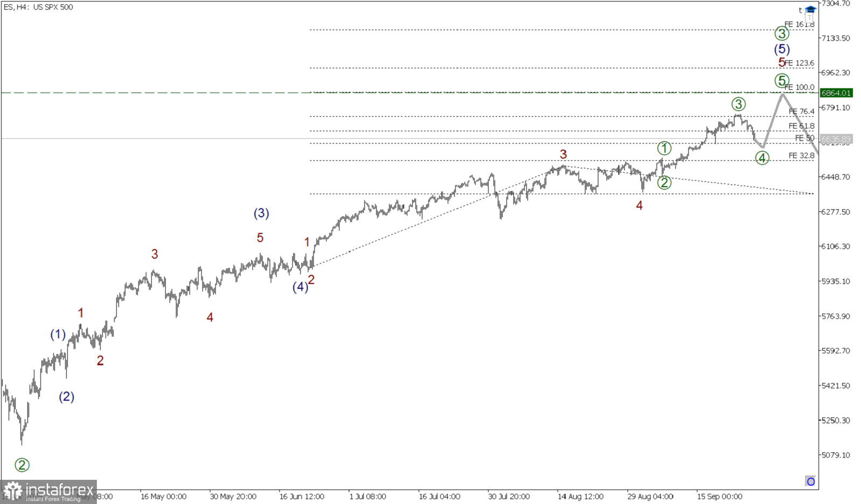Select the "FE 61.8" Fibonacci label
Image resolution: width=861 pixels, height=504 pixels.
pyautogui.click(x=801, y=126)
